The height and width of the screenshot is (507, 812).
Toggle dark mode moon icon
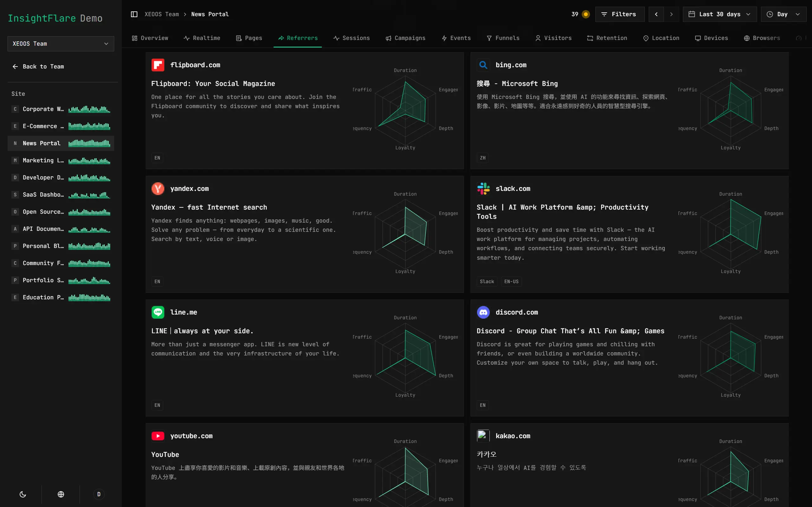(x=23, y=494)
